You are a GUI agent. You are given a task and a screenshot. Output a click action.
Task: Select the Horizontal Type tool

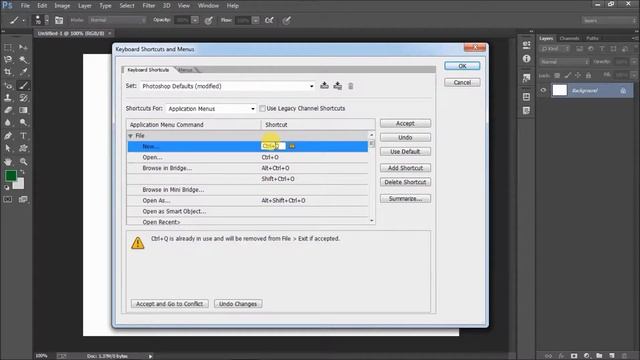23,136
